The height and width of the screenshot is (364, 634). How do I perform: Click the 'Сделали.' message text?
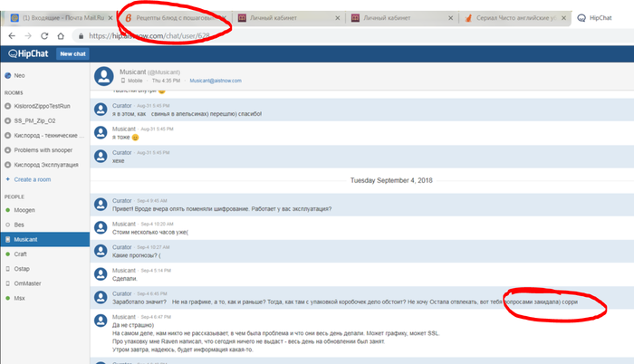coord(125,279)
